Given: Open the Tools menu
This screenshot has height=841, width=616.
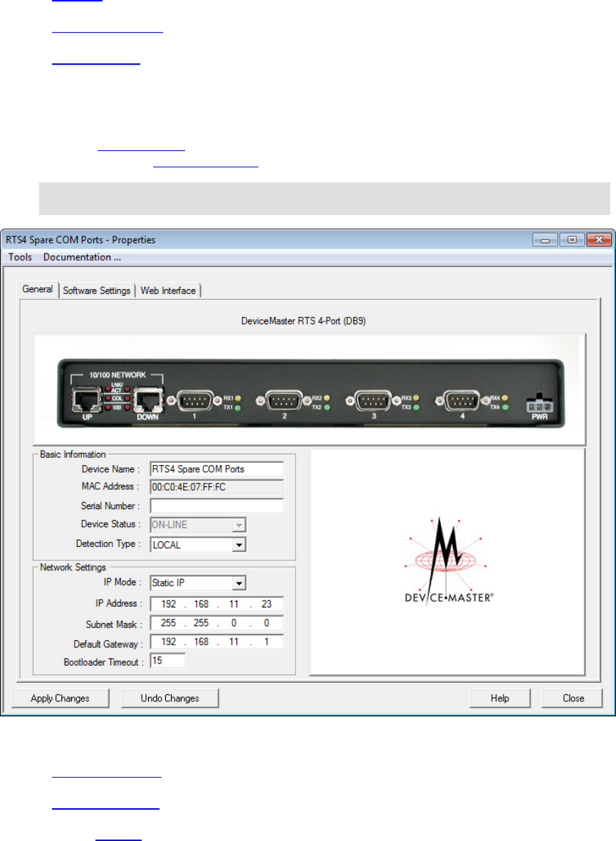Looking at the screenshot, I should (20, 257).
